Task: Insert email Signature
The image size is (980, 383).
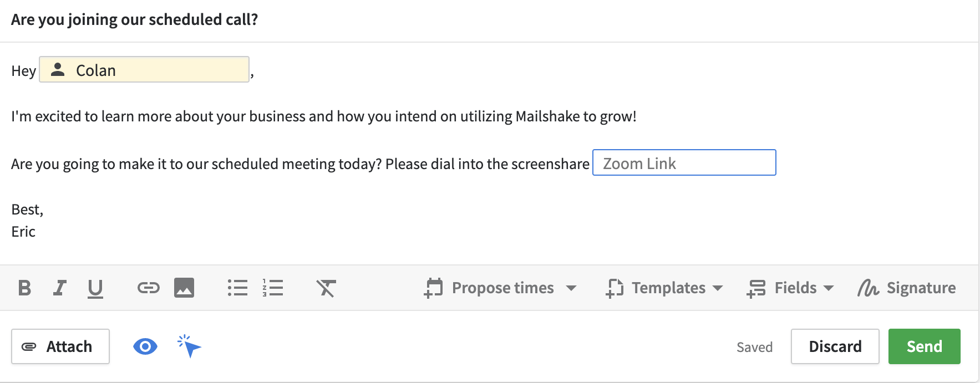Action: click(x=907, y=288)
